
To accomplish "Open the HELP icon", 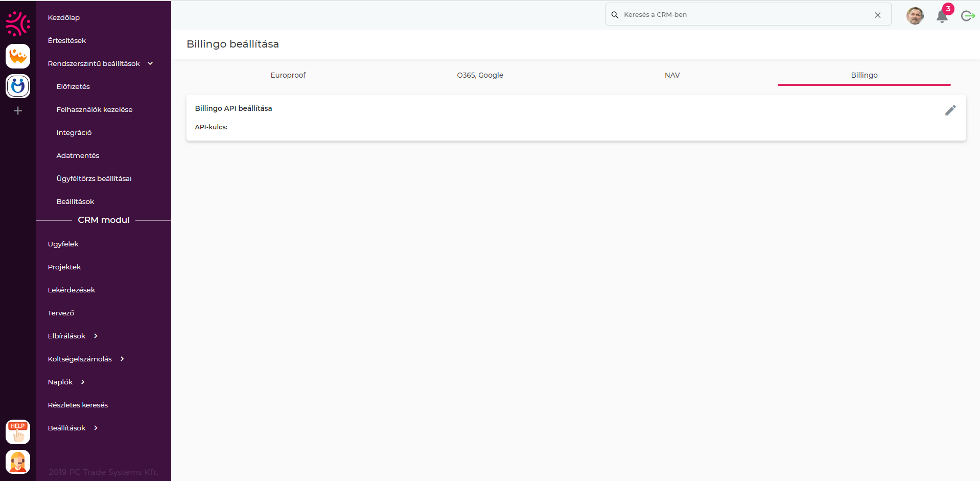I will [x=18, y=432].
